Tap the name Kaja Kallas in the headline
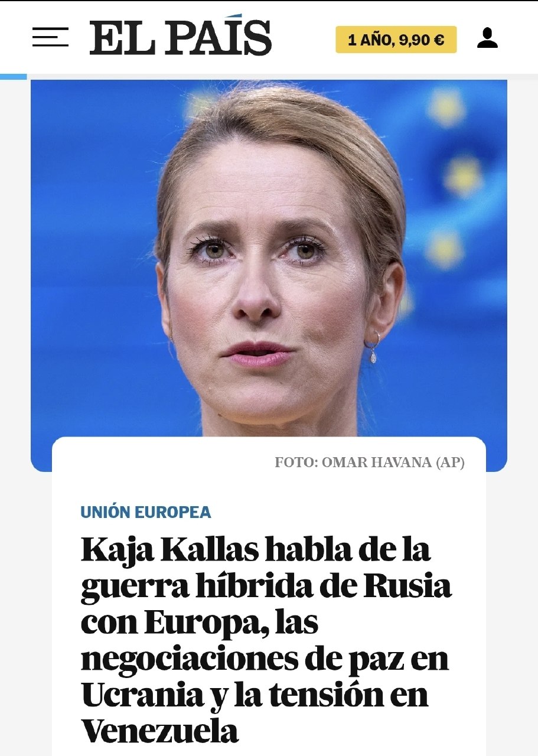Screen dimensions: 538x756 [x=169, y=550]
